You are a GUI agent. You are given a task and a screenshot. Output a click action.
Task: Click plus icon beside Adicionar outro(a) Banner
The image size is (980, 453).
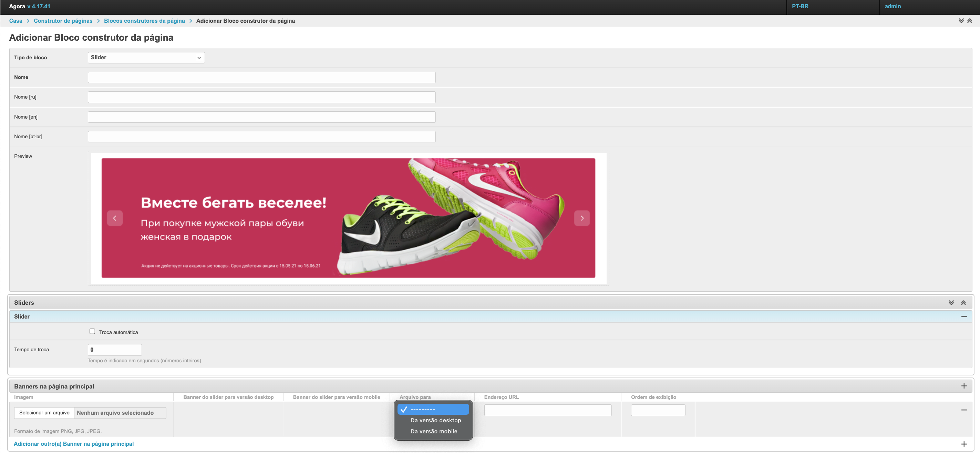tap(964, 444)
